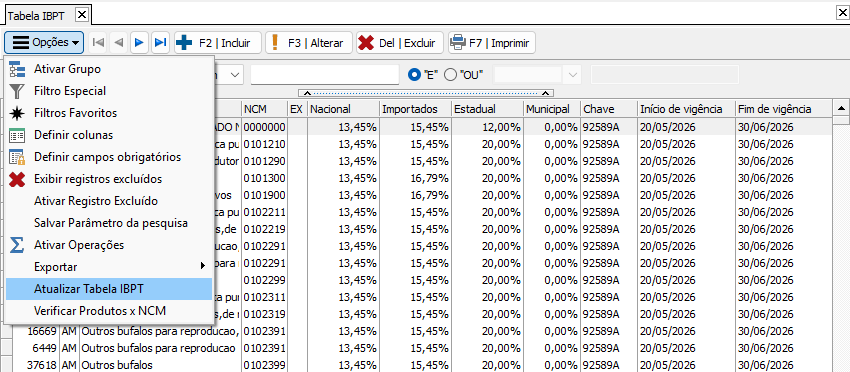Select the "OU" radio option

(450, 75)
